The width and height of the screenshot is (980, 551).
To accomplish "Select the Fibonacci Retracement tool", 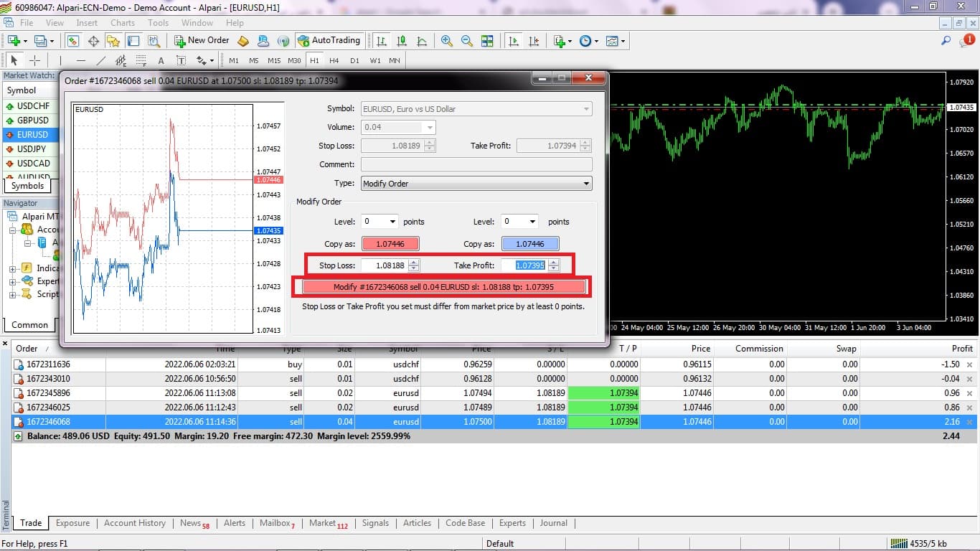I will point(141,60).
